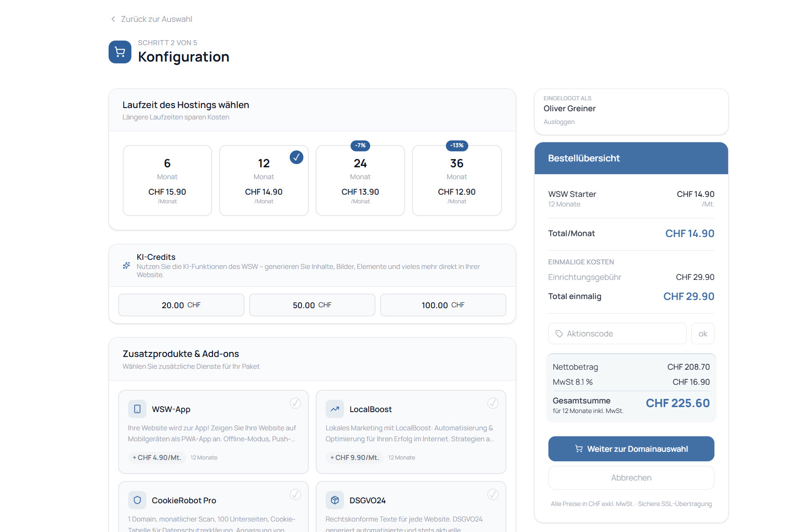Click the WSW-App phone icon
792x532 pixels.
[x=137, y=409]
